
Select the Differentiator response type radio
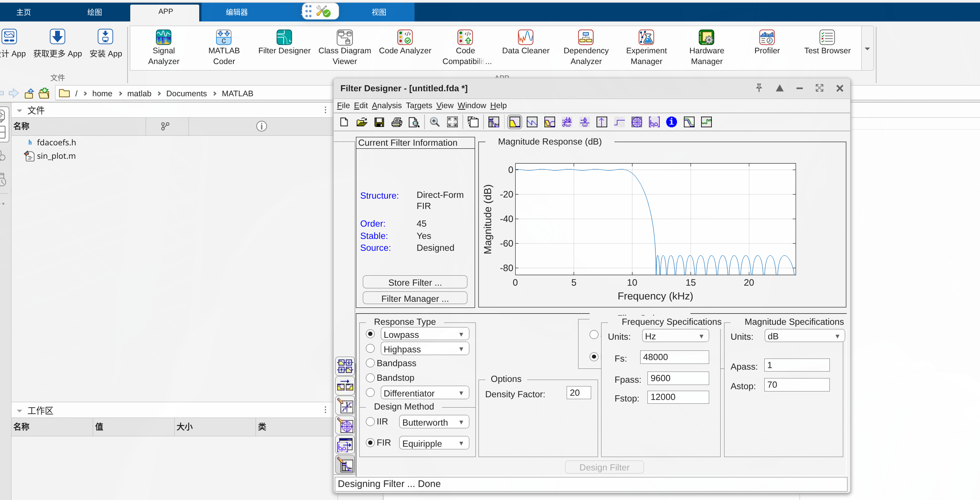[x=370, y=393]
